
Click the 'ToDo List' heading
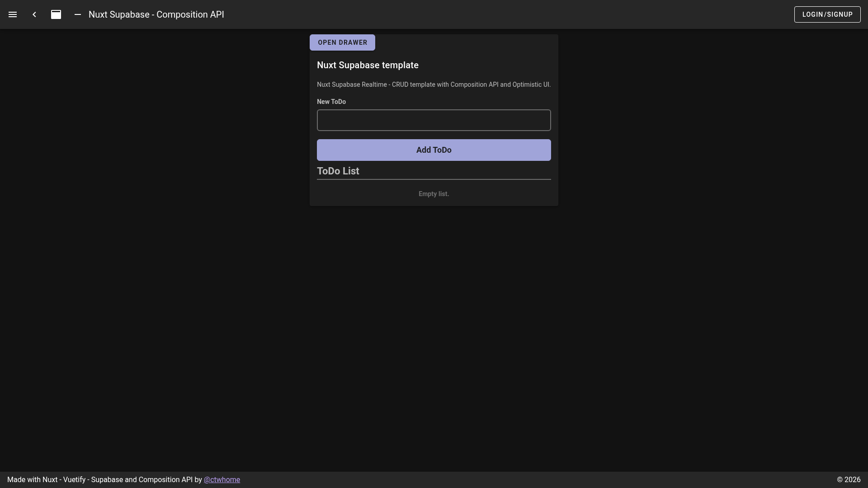coord(338,171)
